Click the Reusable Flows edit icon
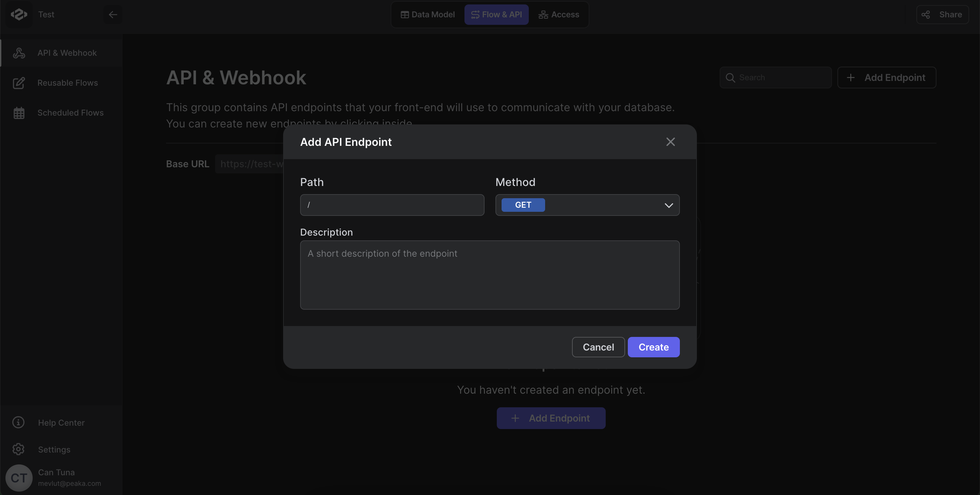 19,83
